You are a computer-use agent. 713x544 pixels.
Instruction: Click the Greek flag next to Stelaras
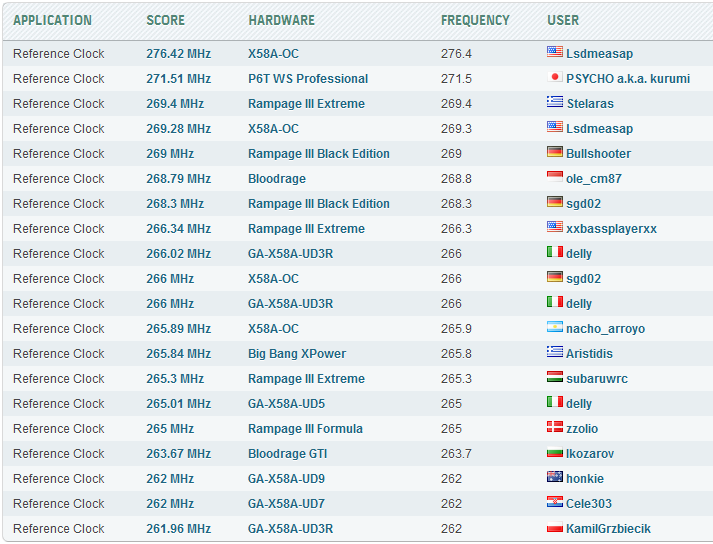click(x=554, y=102)
